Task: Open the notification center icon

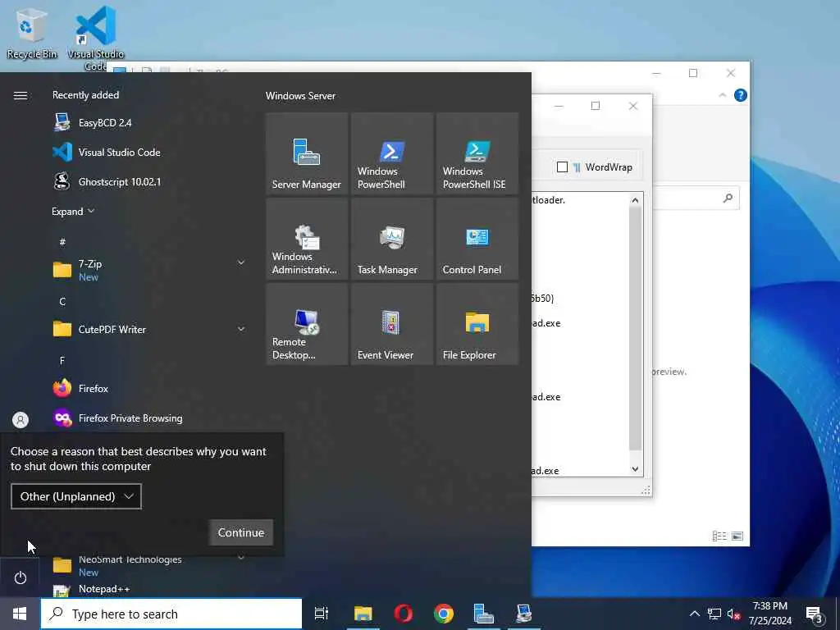Action: click(815, 615)
